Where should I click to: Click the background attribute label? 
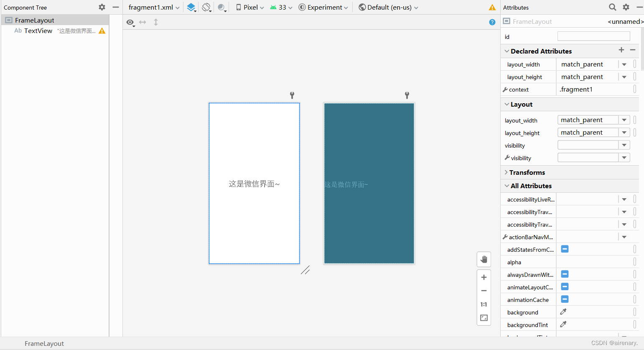pos(522,312)
